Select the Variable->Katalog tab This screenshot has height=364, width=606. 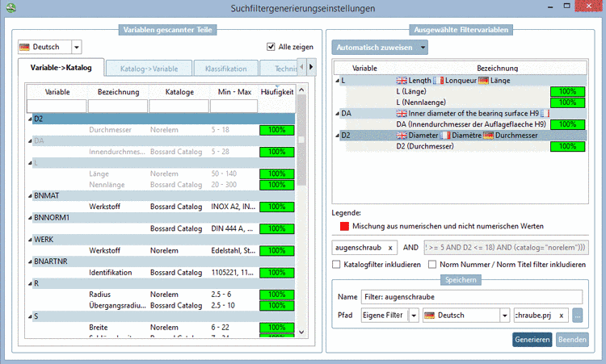coord(61,68)
